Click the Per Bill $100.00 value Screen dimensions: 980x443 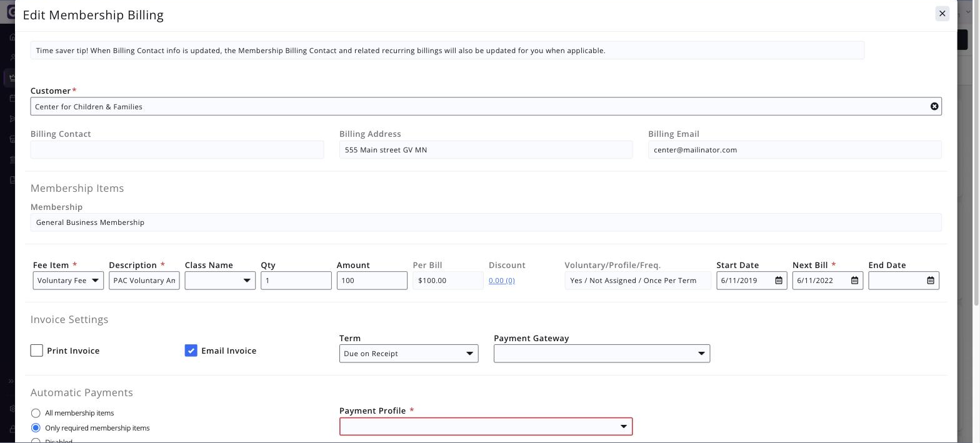click(x=448, y=281)
